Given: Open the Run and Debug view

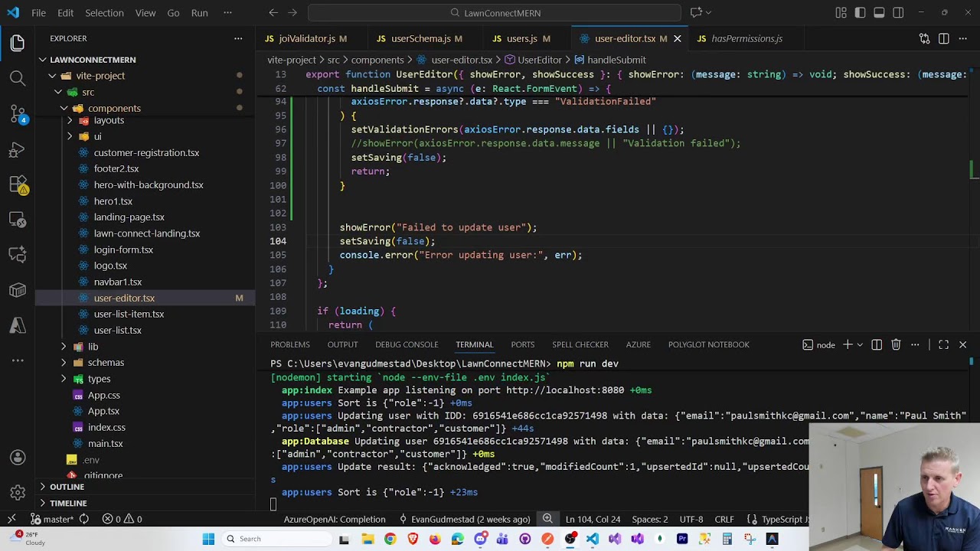Looking at the screenshot, I should tap(18, 150).
